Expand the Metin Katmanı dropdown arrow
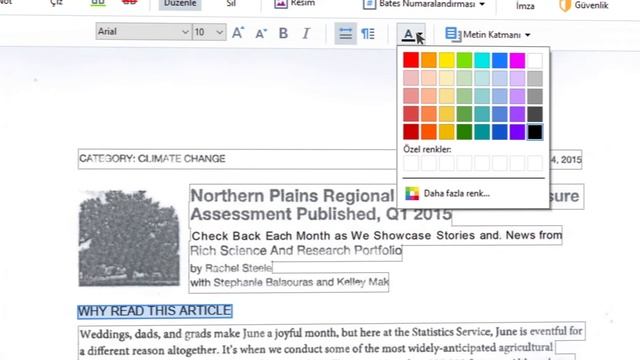 pos(528,35)
